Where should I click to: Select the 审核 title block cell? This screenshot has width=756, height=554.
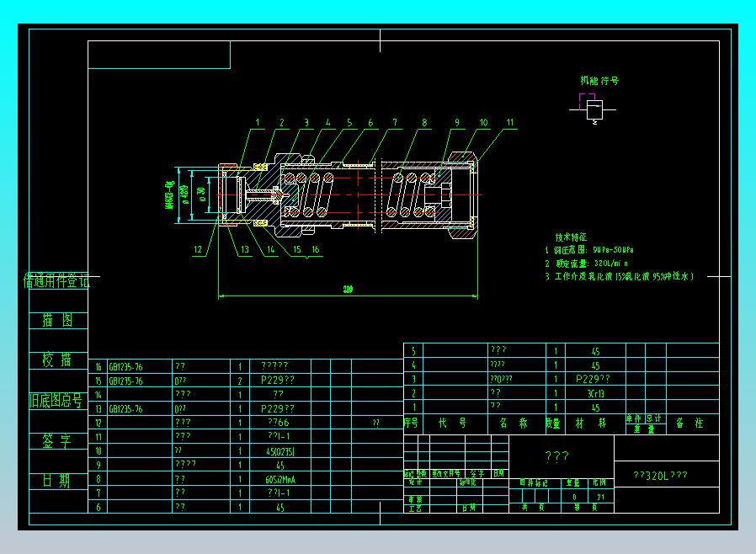click(x=415, y=499)
